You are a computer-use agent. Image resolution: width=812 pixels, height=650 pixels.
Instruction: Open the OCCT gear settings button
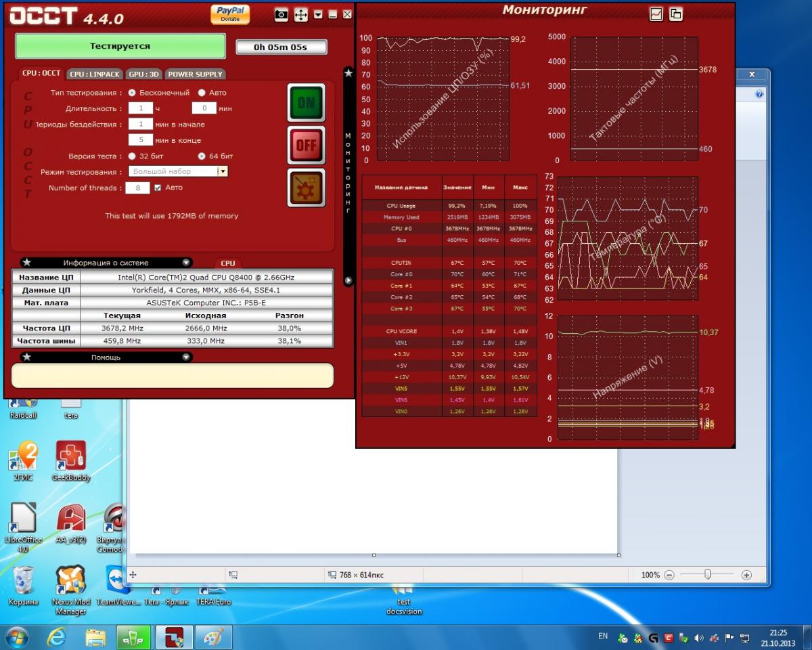tap(306, 188)
